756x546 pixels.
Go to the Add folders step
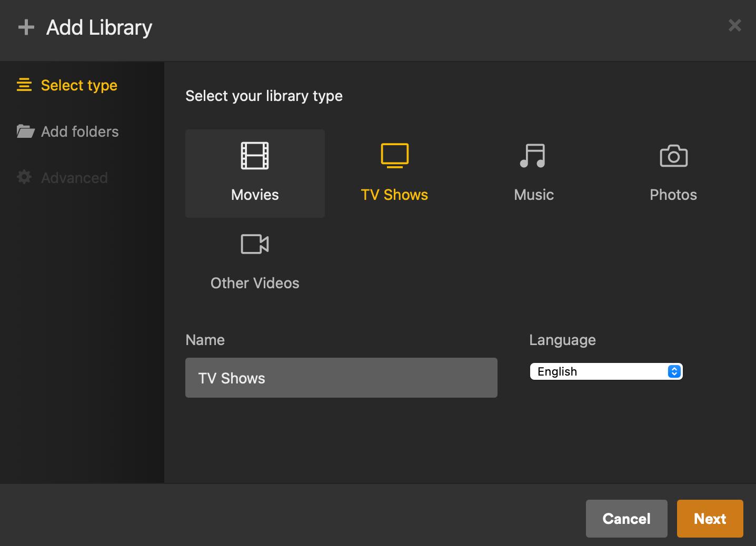pyautogui.click(x=68, y=132)
